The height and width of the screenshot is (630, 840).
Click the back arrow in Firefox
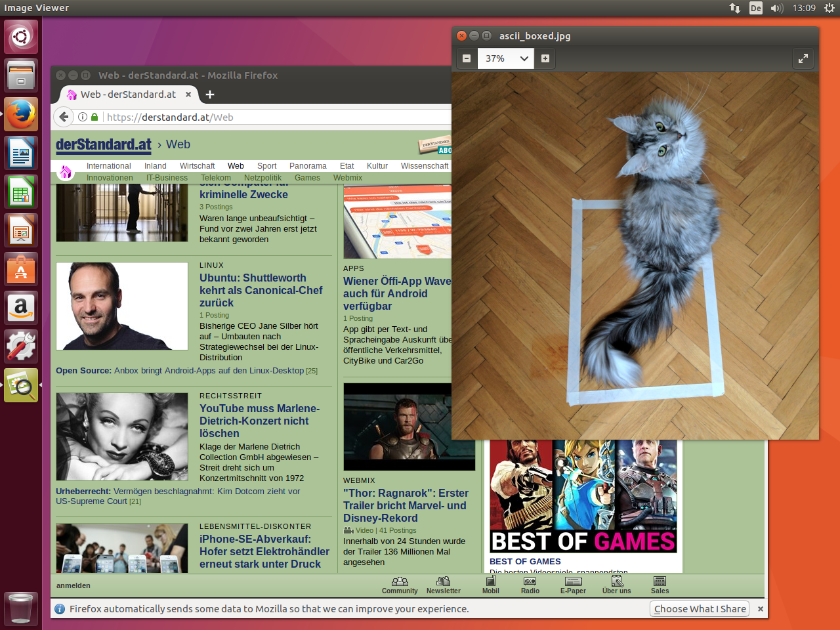63,116
